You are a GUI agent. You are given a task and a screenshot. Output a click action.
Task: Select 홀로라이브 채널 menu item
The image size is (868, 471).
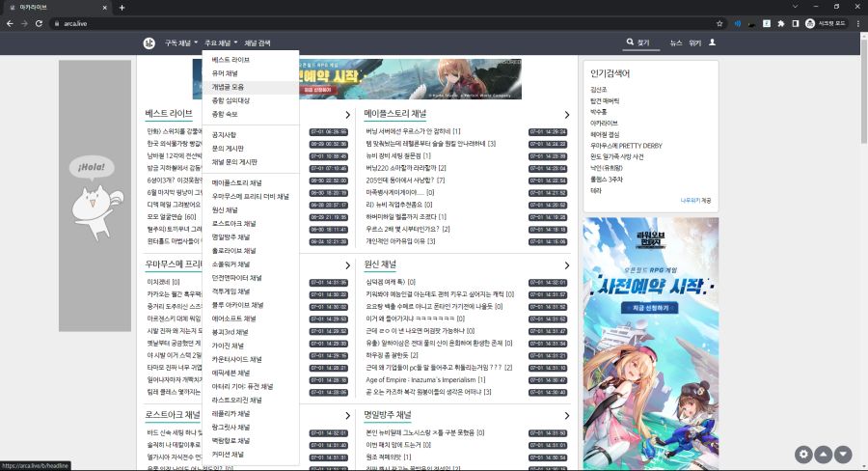click(251, 251)
